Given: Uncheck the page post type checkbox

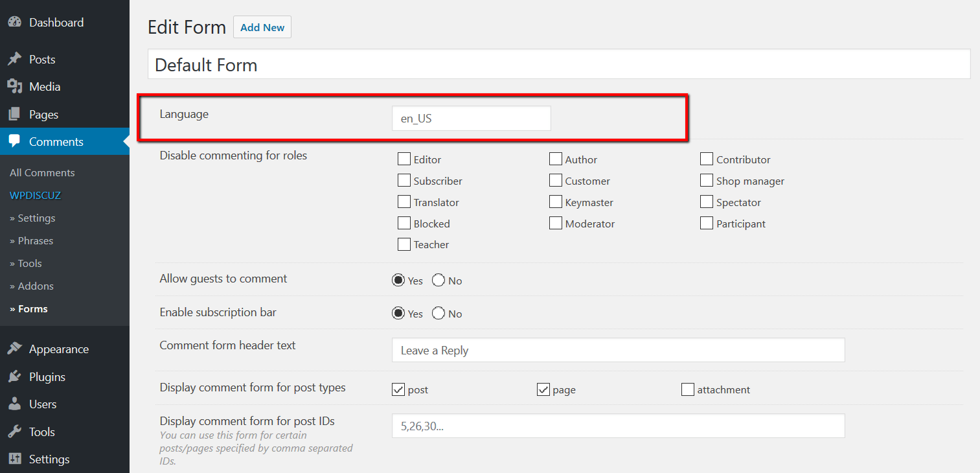Looking at the screenshot, I should (x=543, y=389).
